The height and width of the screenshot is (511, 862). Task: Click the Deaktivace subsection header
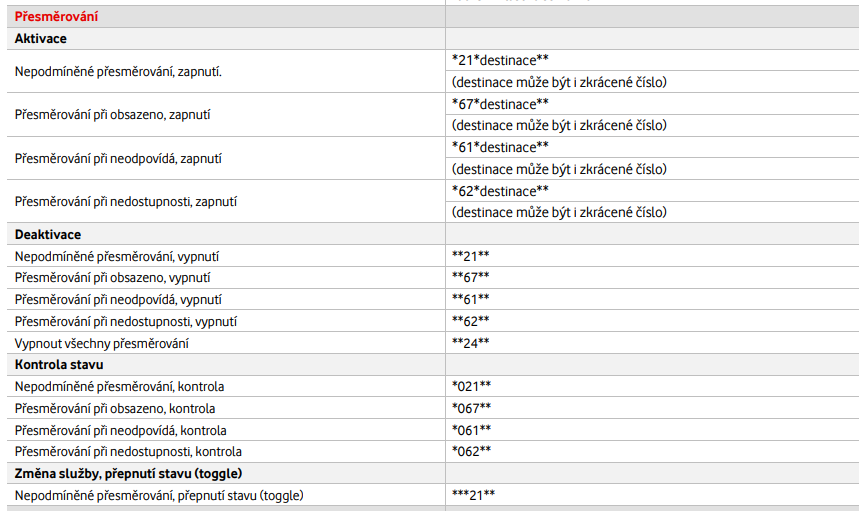click(x=48, y=235)
